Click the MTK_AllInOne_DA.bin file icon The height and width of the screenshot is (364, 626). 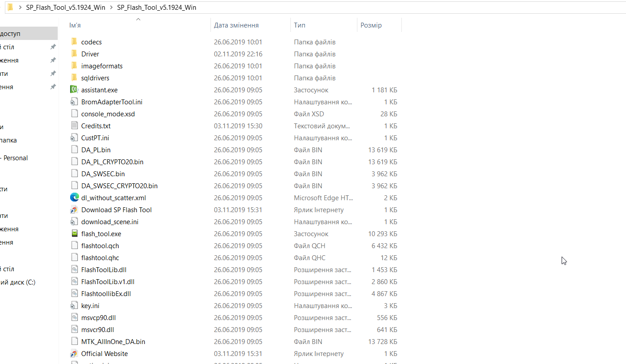point(74,341)
